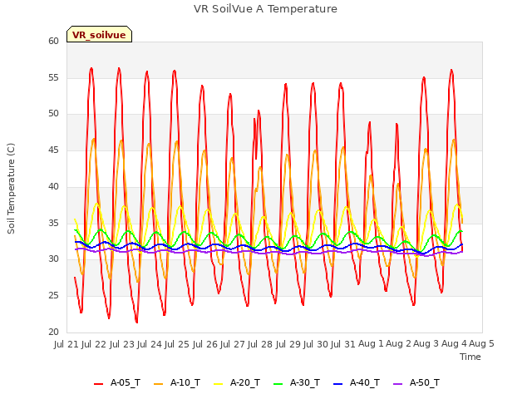Click the Jul 21 x-axis tick label
This screenshot has height=399, width=532.
tap(66, 344)
